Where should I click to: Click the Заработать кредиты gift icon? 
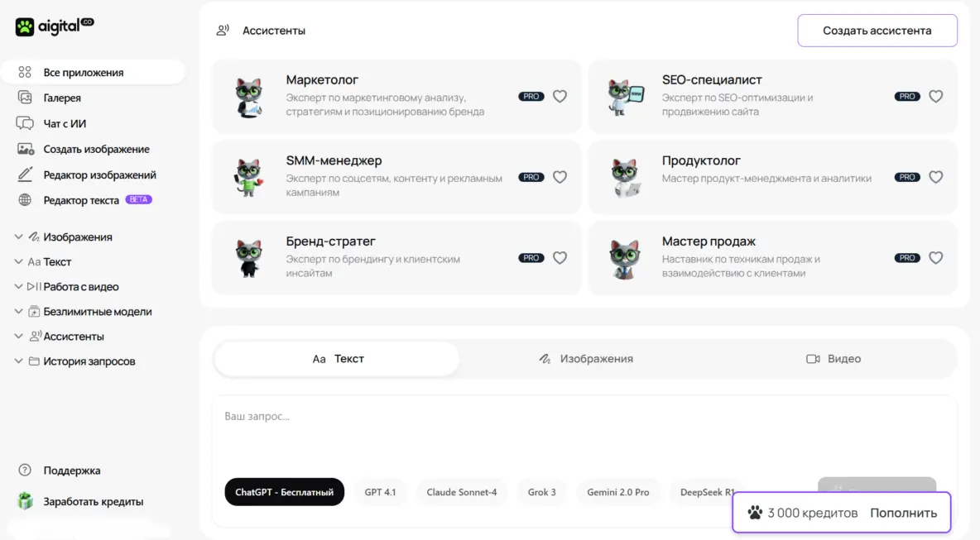tap(26, 501)
